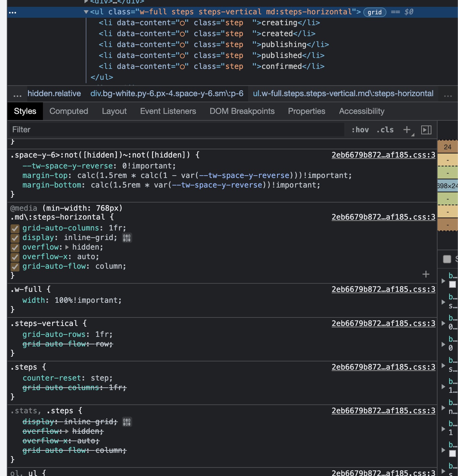Image resolution: width=458 pixels, height=476 pixels.
Task: Open the .cls class editor
Action: [x=385, y=130]
